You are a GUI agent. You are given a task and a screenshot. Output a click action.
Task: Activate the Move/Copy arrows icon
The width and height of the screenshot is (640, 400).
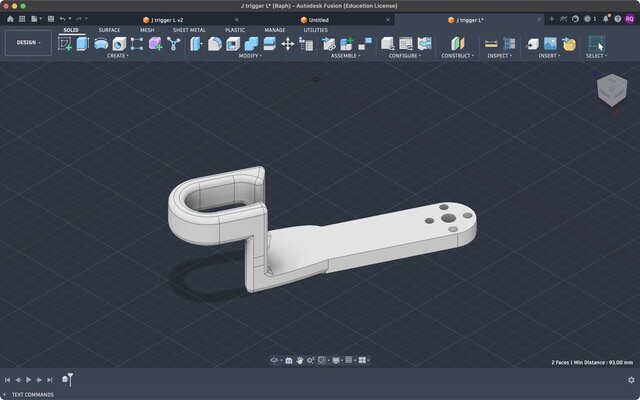point(288,44)
